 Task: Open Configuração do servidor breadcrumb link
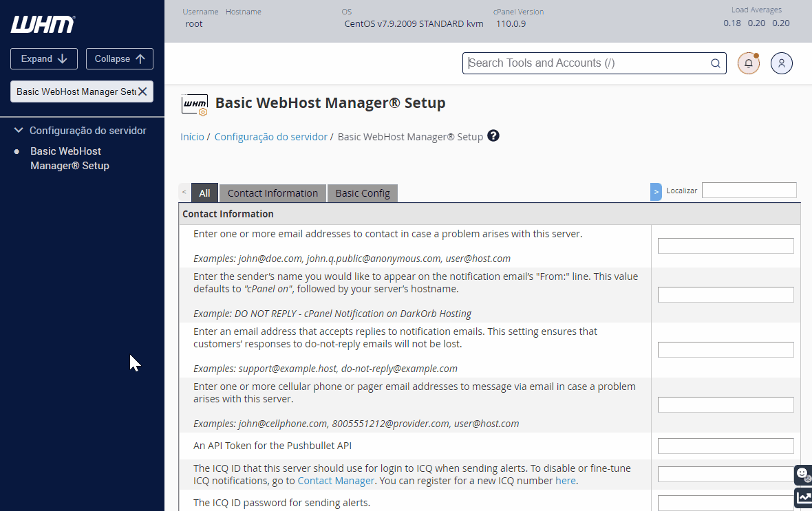click(x=271, y=137)
